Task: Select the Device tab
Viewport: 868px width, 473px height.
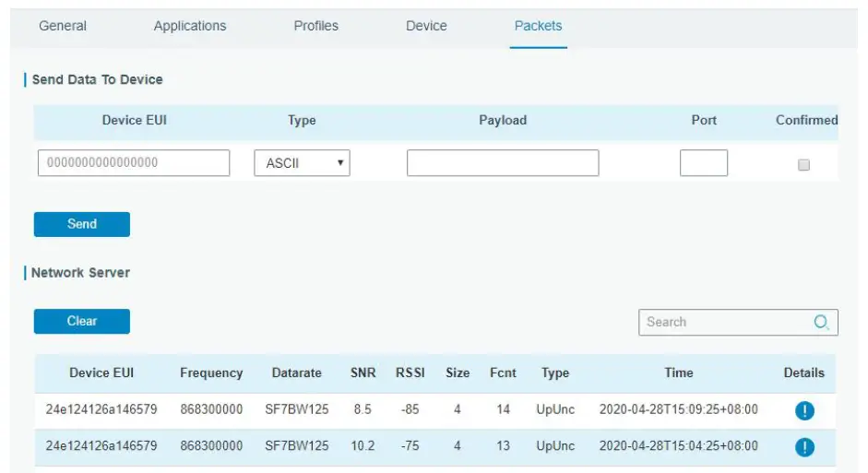Action: pos(426,26)
